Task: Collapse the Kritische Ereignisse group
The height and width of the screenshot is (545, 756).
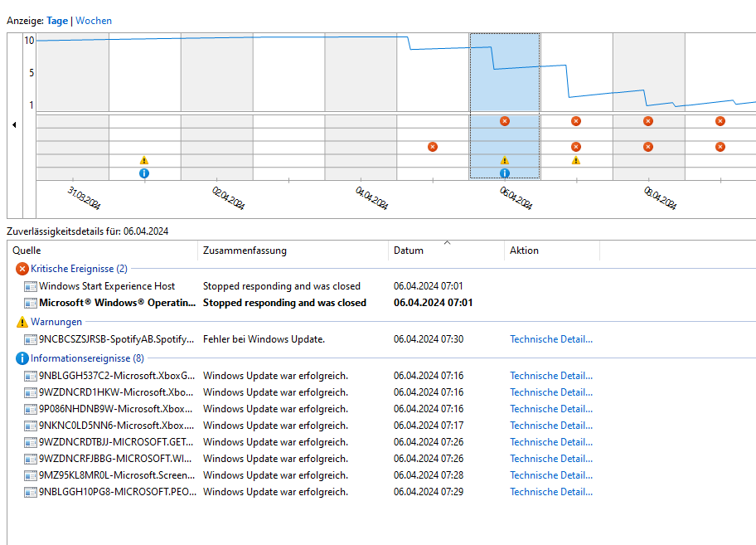Action: tap(79, 269)
